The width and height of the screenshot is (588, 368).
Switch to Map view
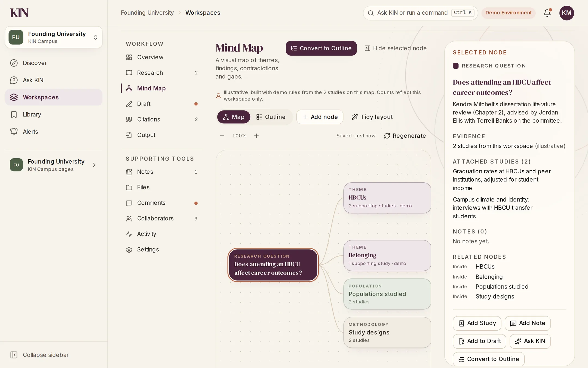pyautogui.click(x=234, y=117)
